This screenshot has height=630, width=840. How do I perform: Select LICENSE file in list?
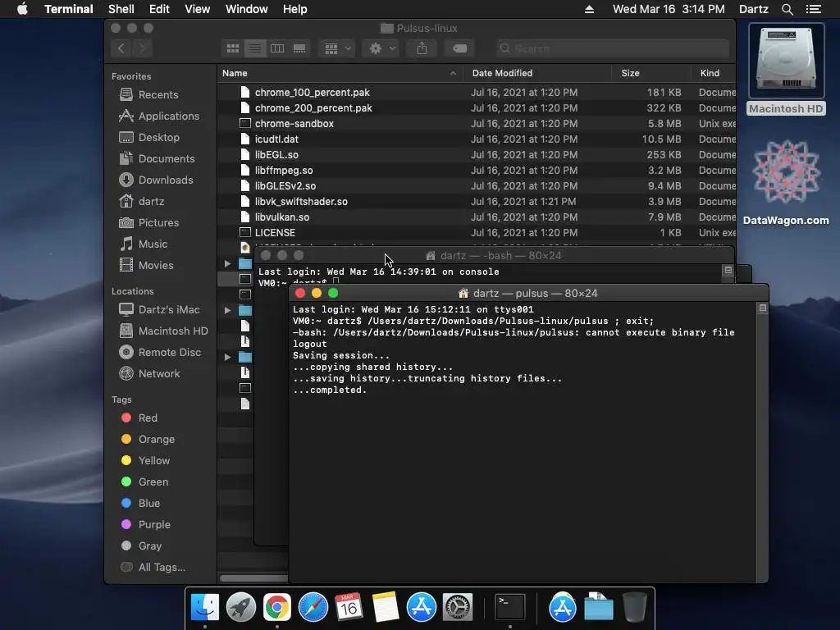point(477,232)
